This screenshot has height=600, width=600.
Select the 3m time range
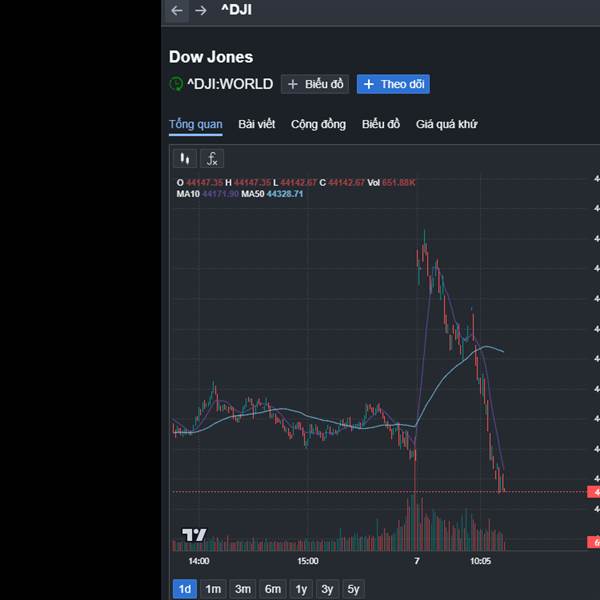point(243,589)
